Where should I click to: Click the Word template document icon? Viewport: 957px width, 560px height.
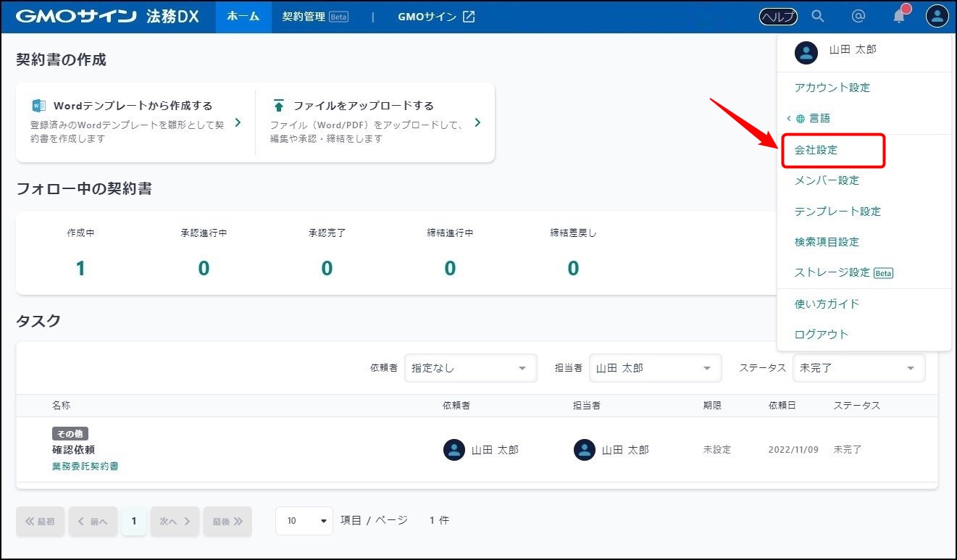[38, 106]
